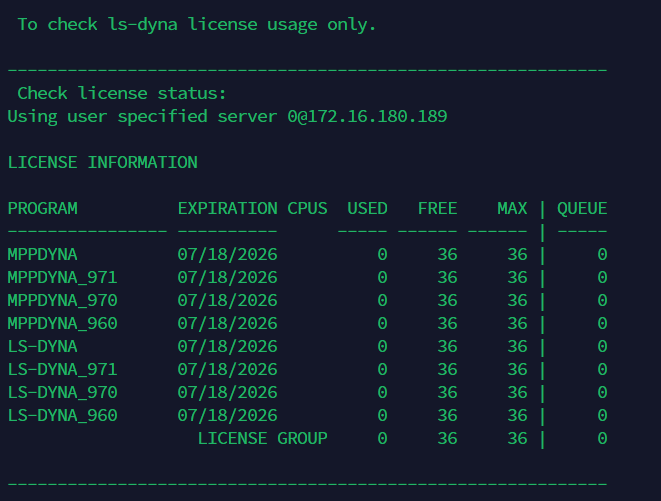Image resolution: width=661 pixels, height=501 pixels.
Task: Click the QUEUE column header
Action: 582,208
